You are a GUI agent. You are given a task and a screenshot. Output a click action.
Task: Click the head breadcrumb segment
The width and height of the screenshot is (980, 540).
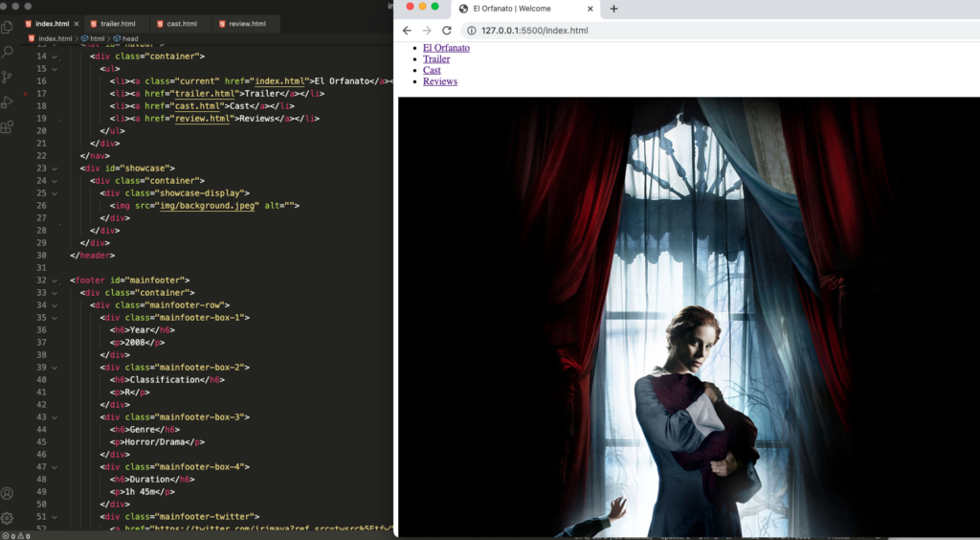pos(125,38)
